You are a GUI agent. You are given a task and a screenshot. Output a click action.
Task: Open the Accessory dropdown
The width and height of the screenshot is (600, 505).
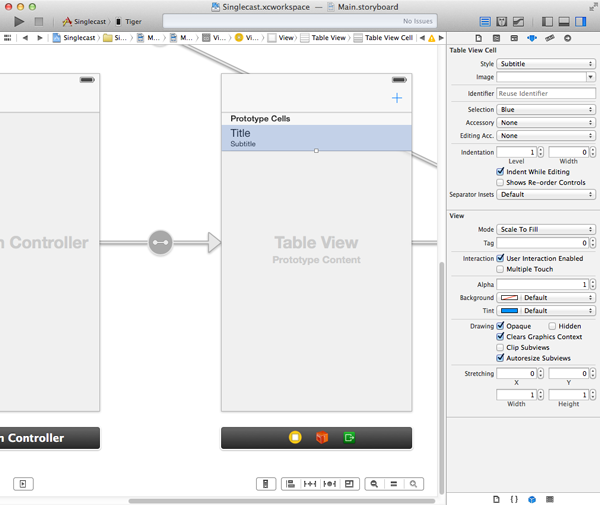tap(546, 123)
